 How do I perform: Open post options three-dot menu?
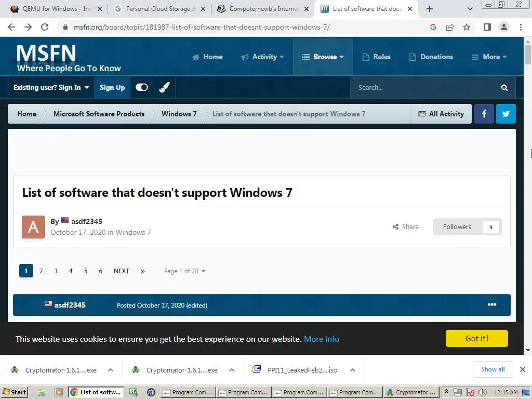click(x=492, y=304)
